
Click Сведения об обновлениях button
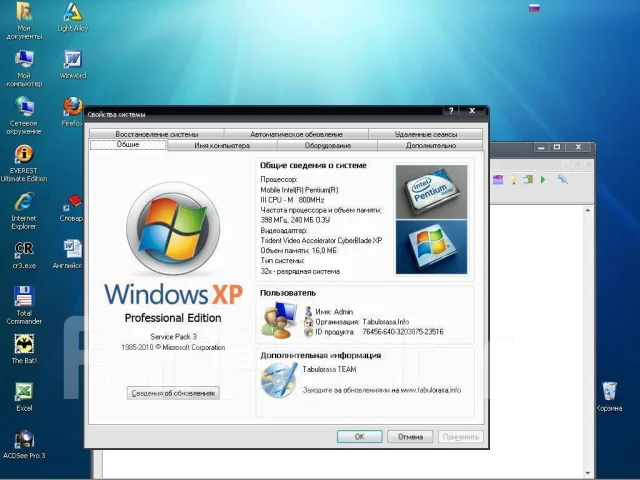[173, 393]
